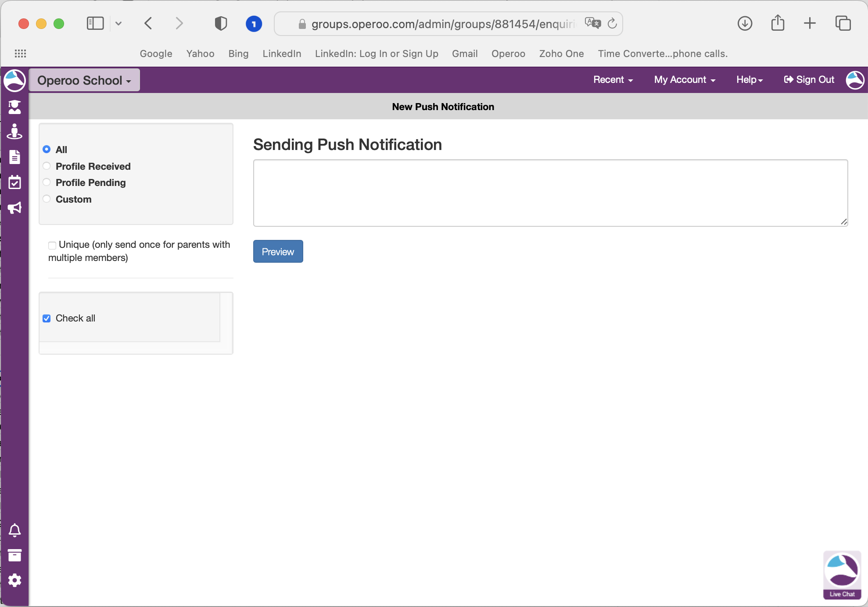Open the megaphone announcements sidebar icon
The width and height of the screenshot is (868, 607).
tap(14, 208)
